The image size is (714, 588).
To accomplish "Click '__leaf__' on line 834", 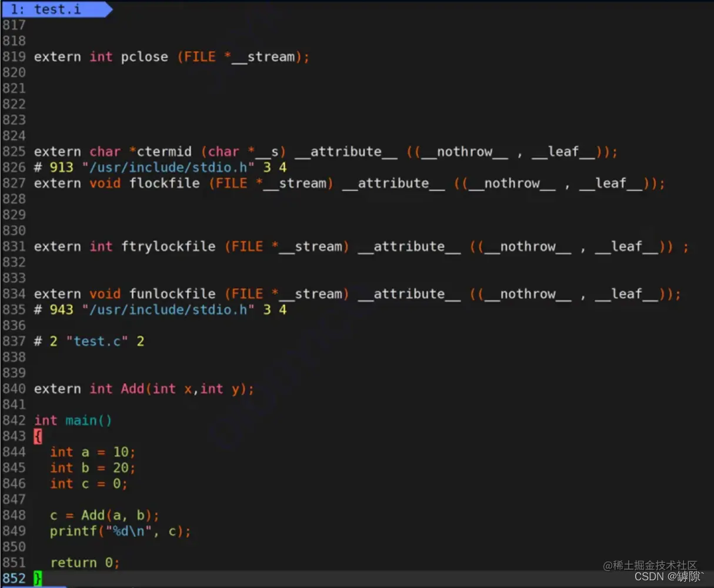I will click(626, 294).
